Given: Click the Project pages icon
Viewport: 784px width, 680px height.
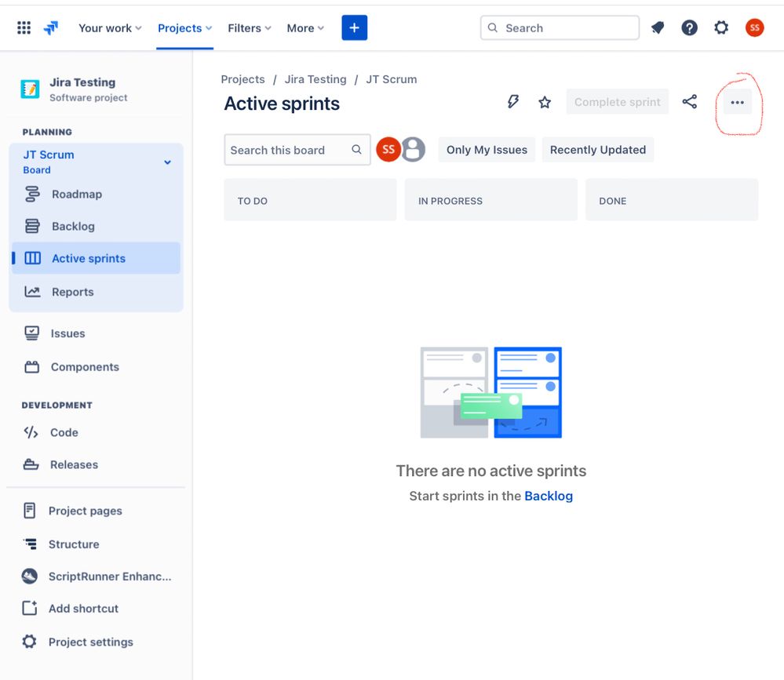Looking at the screenshot, I should [30, 511].
